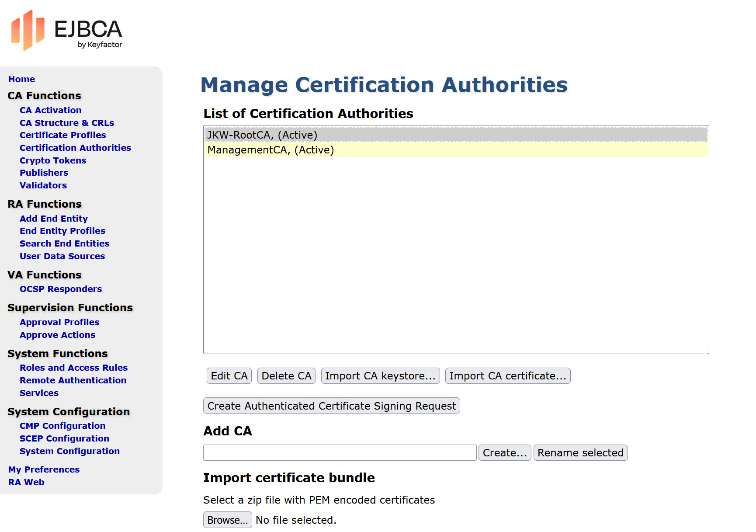This screenshot has width=756, height=532.
Task: Open the RA Web link
Action: tap(26, 482)
